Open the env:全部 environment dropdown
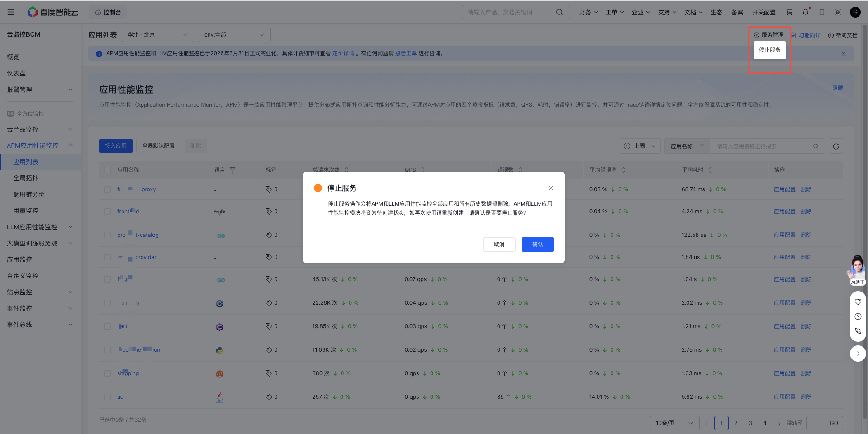The height and width of the screenshot is (434, 868). (x=234, y=35)
